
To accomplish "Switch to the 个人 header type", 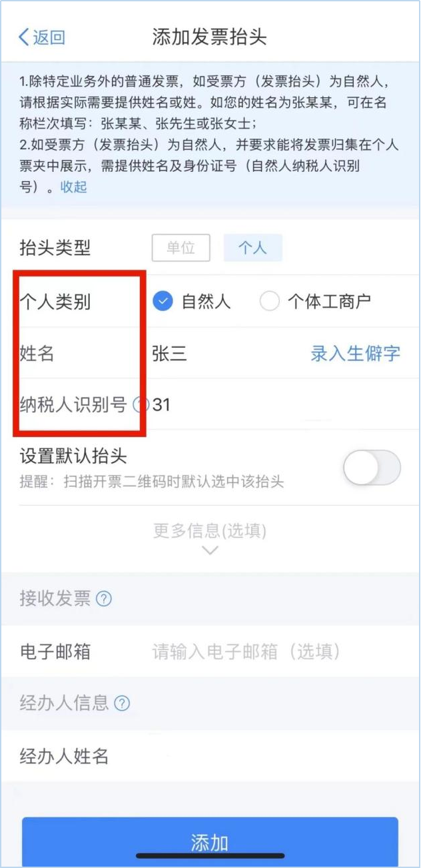I will [252, 248].
